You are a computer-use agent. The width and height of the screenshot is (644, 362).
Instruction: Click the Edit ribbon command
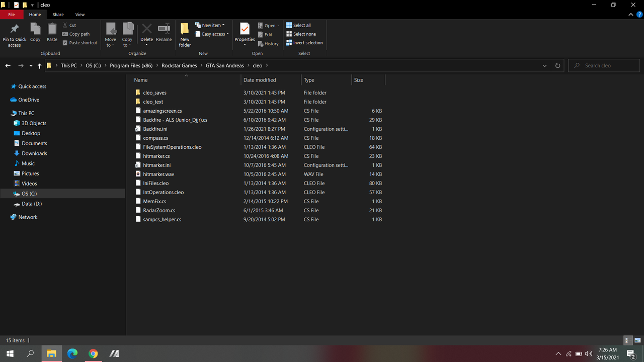pos(265,35)
